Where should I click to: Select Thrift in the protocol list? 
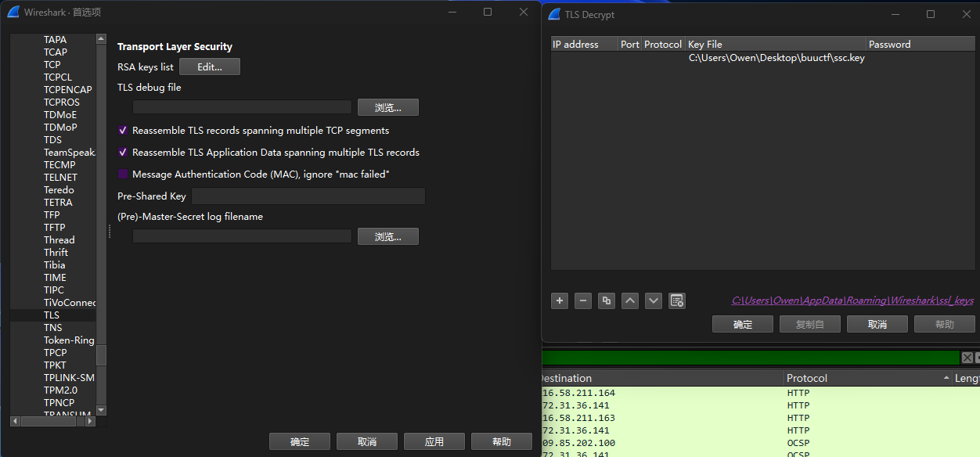[52, 253]
